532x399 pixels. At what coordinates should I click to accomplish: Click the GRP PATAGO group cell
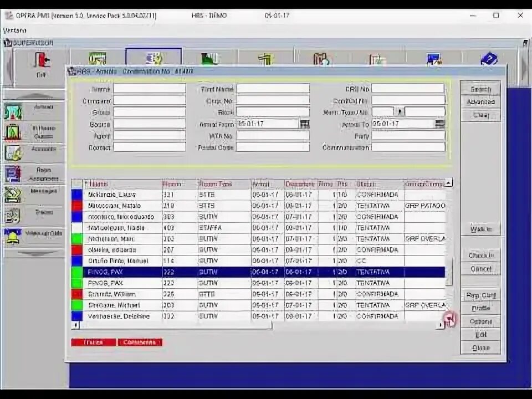[x=424, y=206]
